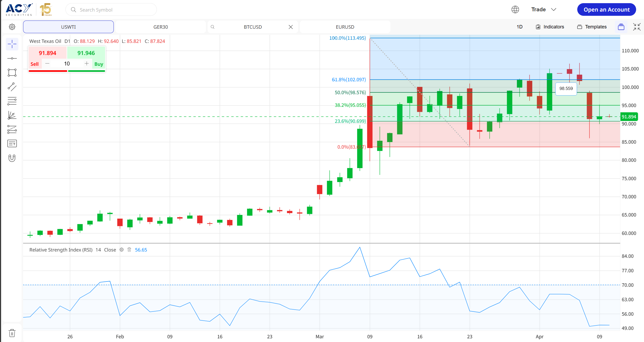Switch to the GER30 tab
This screenshot has width=644, height=342.
[x=161, y=27]
